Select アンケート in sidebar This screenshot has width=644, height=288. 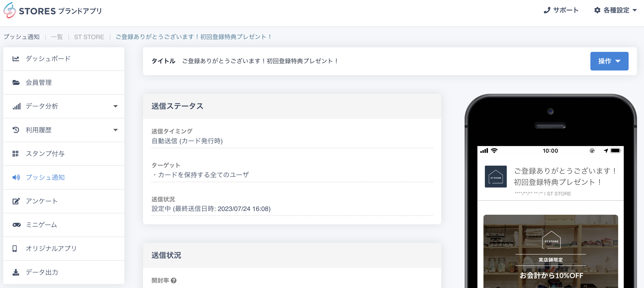point(41,201)
